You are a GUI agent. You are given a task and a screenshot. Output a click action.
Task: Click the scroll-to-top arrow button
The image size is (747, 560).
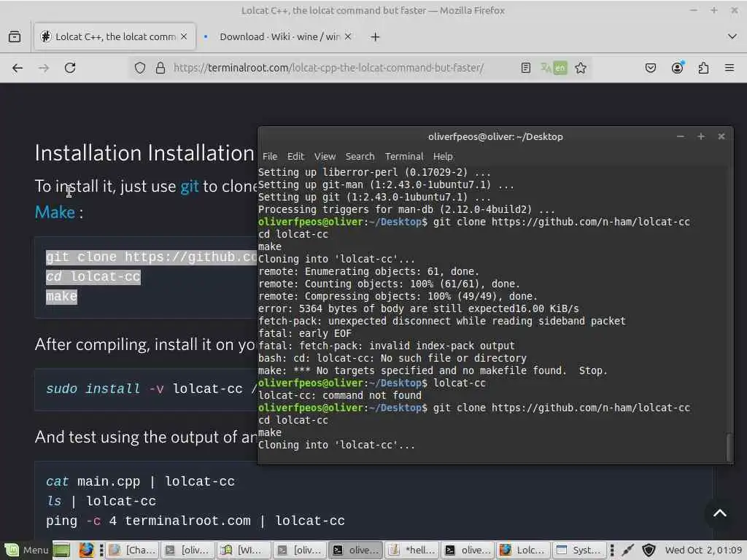(x=720, y=513)
